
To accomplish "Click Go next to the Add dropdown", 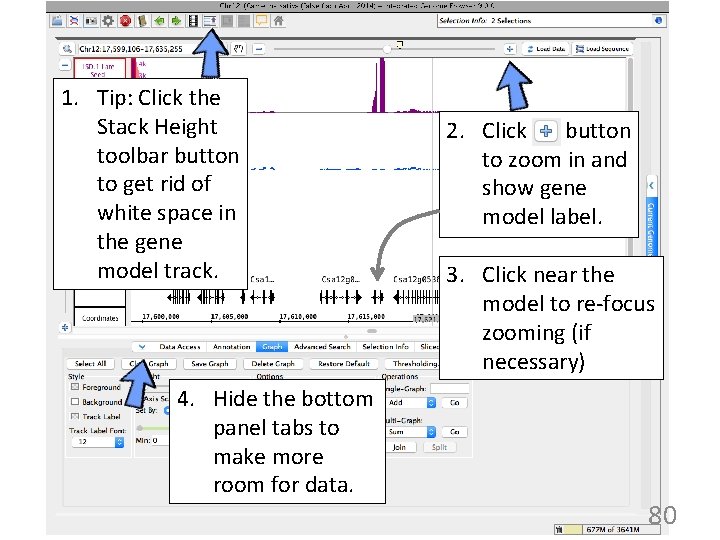I will click(455, 403).
